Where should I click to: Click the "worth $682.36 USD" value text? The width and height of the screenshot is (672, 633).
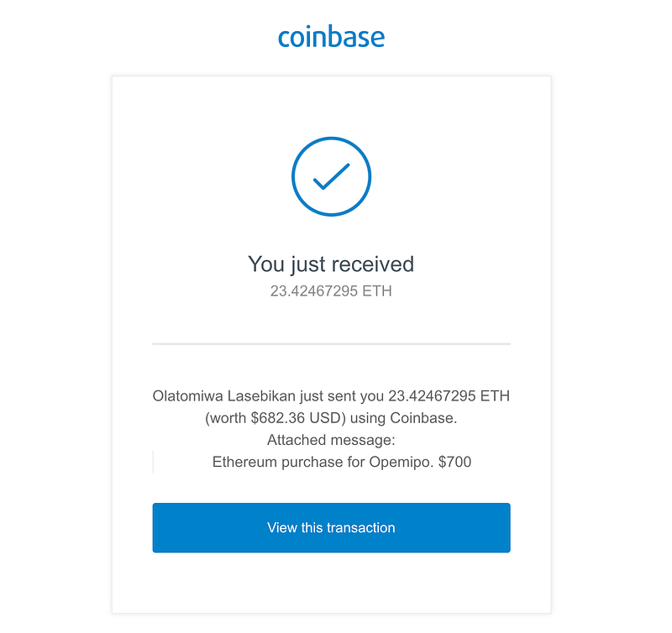[x=271, y=418]
